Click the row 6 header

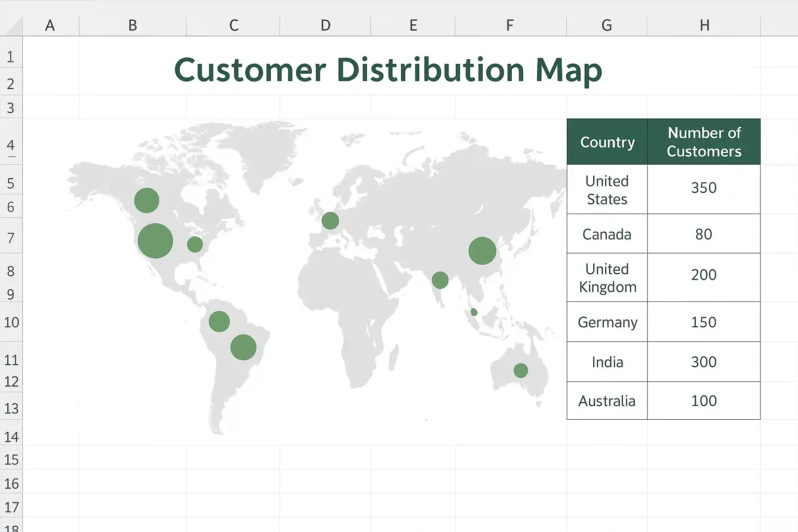[x=11, y=207]
